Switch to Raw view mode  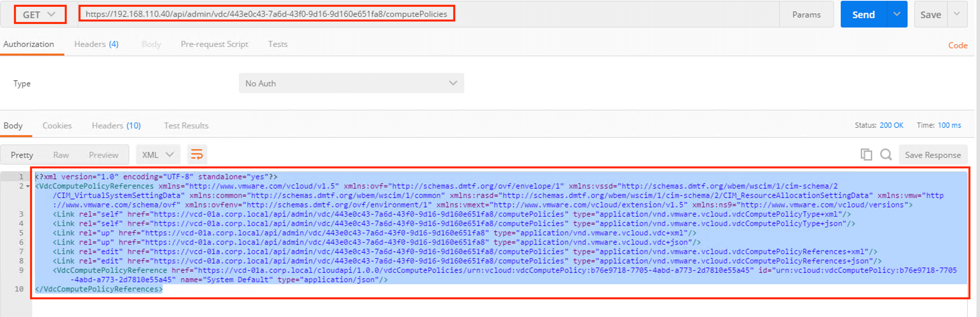tap(61, 155)
